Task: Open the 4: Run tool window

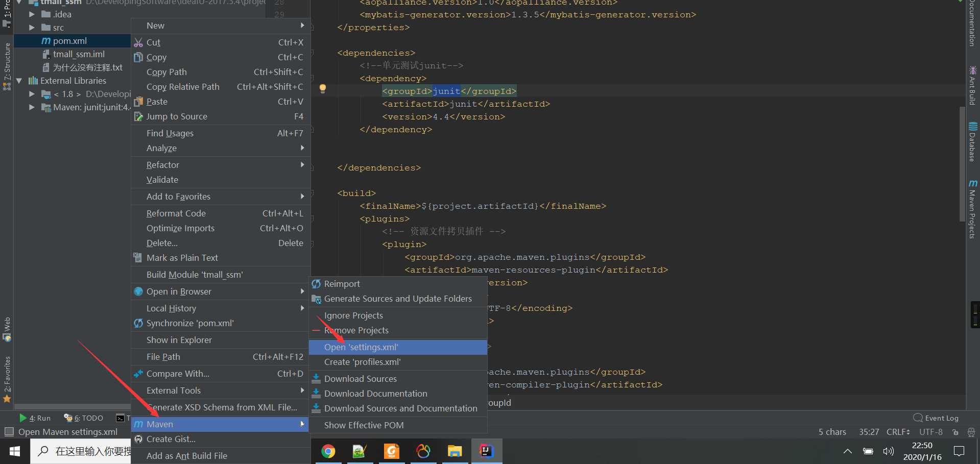Action: coord(35,418)
